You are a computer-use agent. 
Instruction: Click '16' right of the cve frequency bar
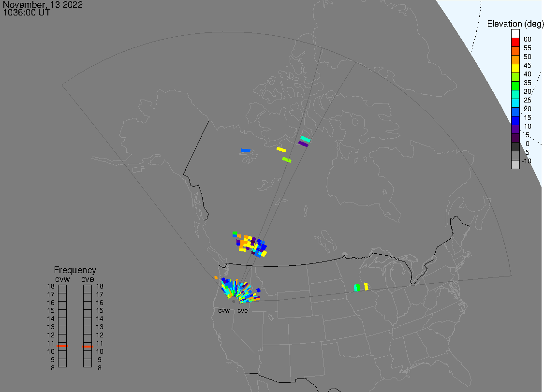point(100,303)
